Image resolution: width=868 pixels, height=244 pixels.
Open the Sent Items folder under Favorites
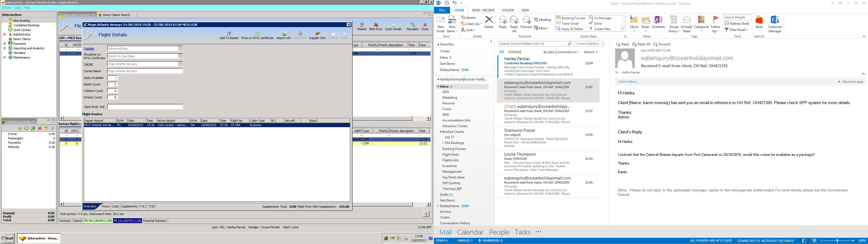447,64
